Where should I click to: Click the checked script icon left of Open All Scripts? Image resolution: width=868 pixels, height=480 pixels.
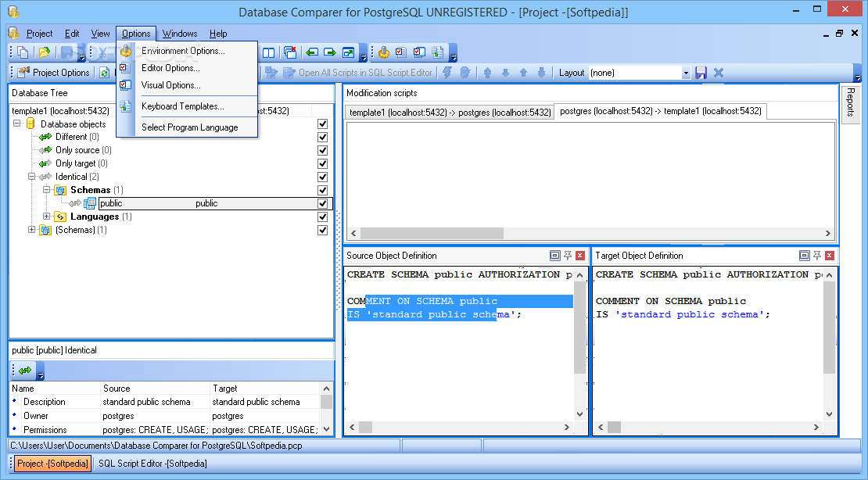tap(271, 73)
